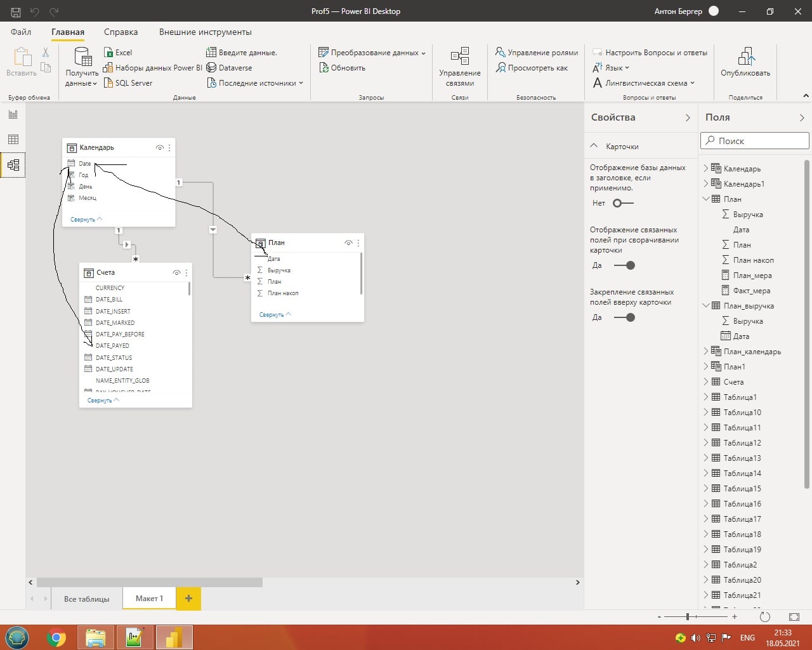Screen dimensions: 812x650
Task: Click Свернуть on План card
Action: pos(275,315)
